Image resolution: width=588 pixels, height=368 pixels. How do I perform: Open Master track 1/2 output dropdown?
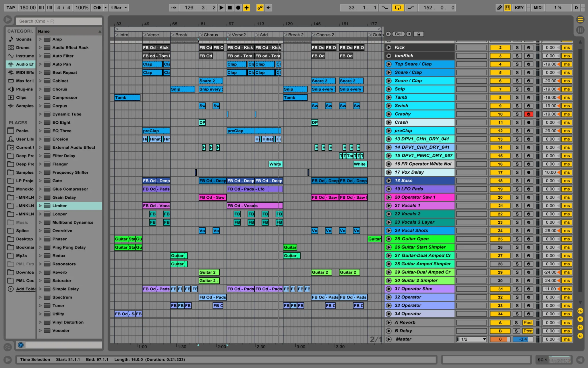[471, 339]
